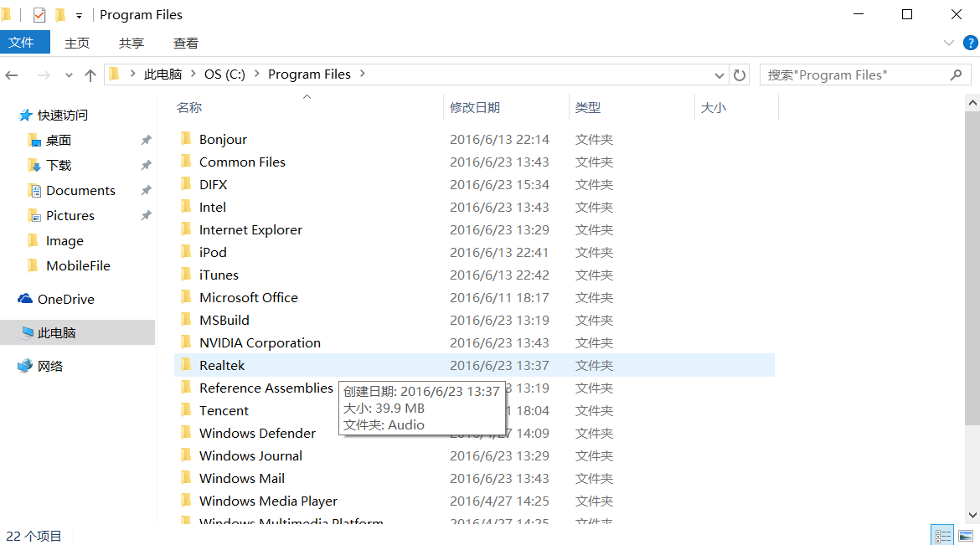
Task: Click the search magnifier icon
Action: point(956,75)
